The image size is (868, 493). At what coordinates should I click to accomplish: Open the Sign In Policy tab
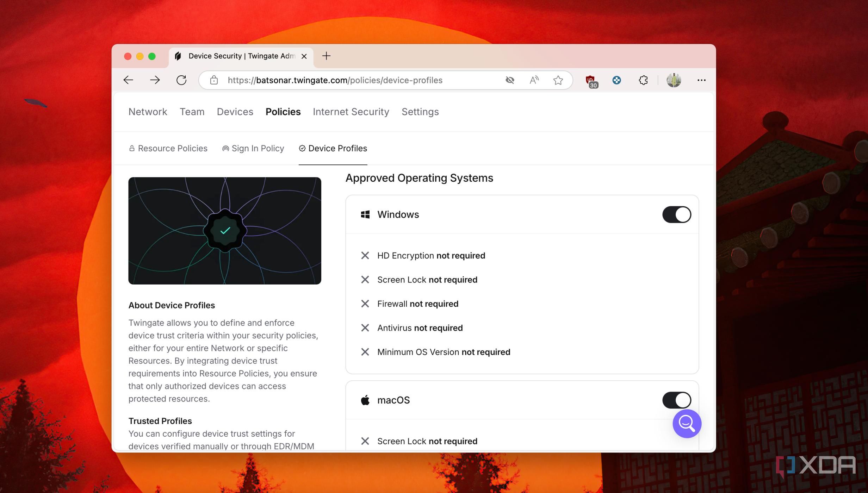[253, 148]
